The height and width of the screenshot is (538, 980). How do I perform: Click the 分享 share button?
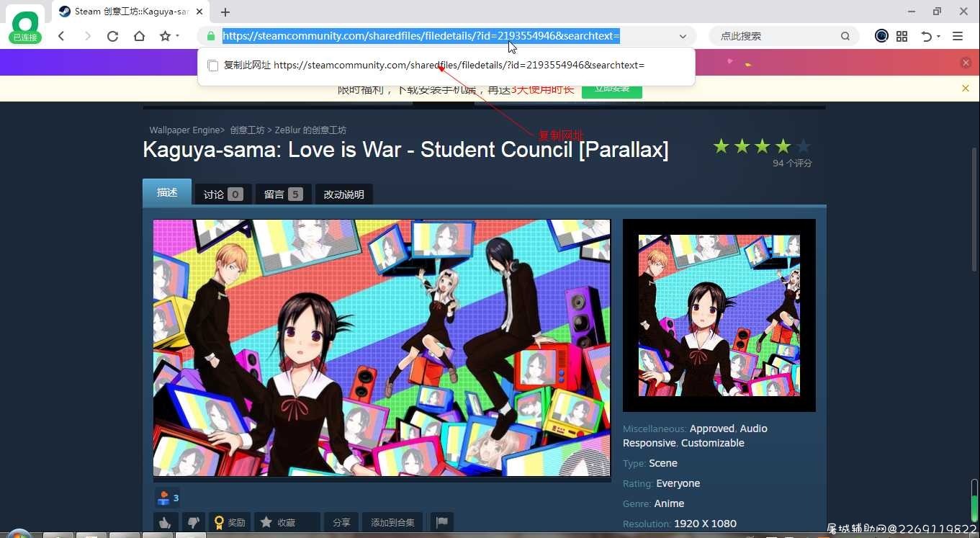tap(341, 522)
